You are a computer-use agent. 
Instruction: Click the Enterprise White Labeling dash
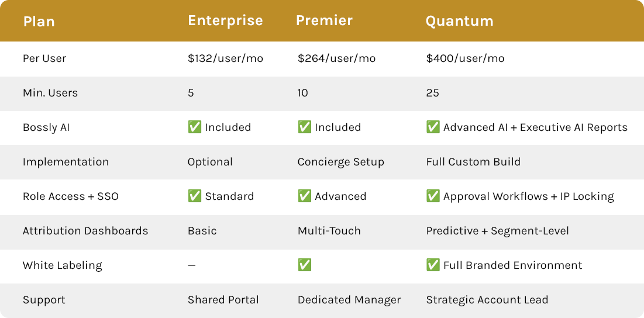(192, 265)
